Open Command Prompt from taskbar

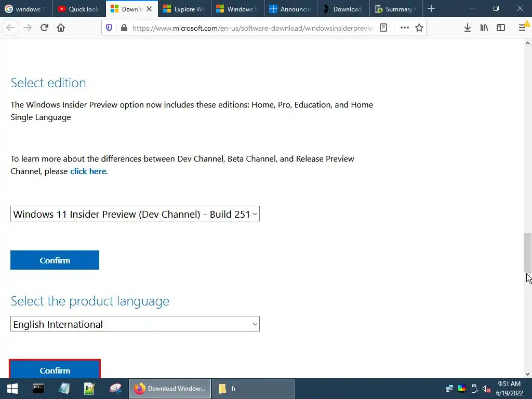point(38,389)
